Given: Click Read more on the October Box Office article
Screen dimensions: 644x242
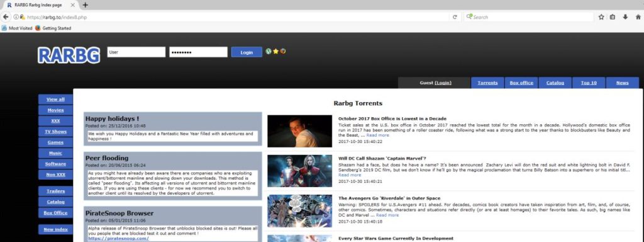Looking at the screenshot, I should (x=377, y=135).
